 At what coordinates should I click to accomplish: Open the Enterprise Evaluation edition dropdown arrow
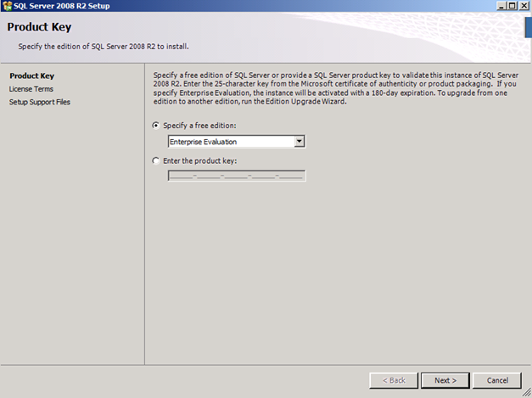tap(300, 142)
